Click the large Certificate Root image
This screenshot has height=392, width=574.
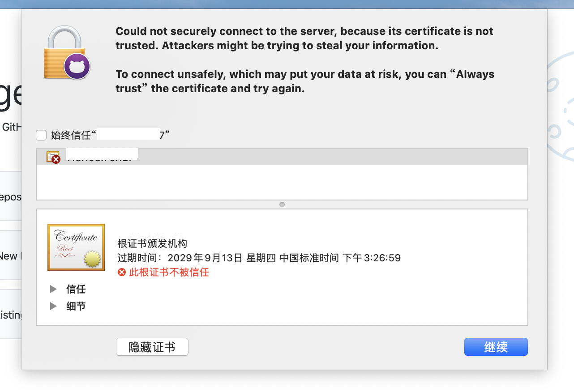76,247
